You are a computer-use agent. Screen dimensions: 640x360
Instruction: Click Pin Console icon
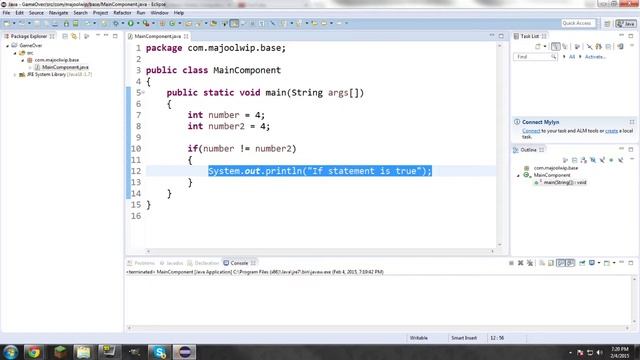point(582,263)
